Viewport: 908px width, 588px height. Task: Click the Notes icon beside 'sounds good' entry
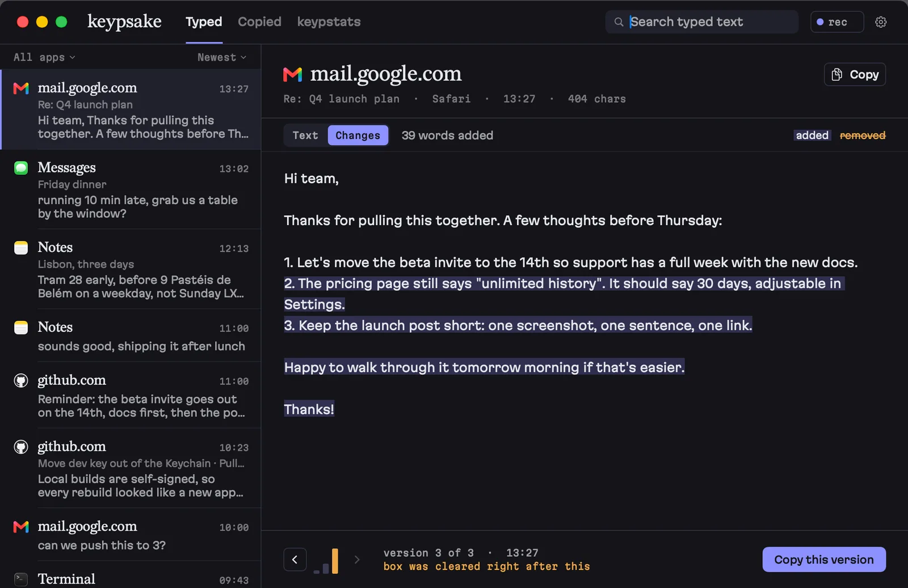[x=21, y=328]
